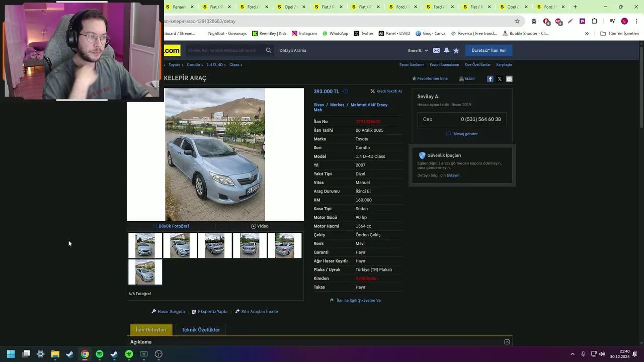Open the notifications bell icon in the header
Image resolution: width=644 pixels, height=362 pixels.
[x=446, y=50]
